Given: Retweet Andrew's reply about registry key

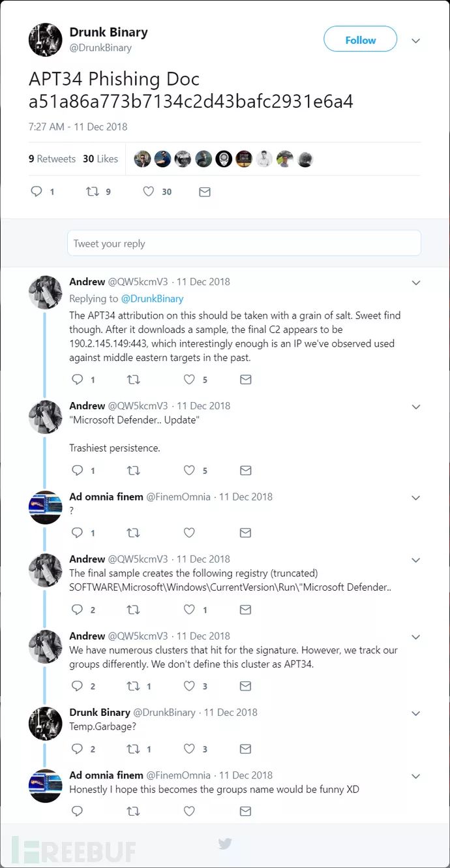Looking at the screenshot, I should (133, 610).
